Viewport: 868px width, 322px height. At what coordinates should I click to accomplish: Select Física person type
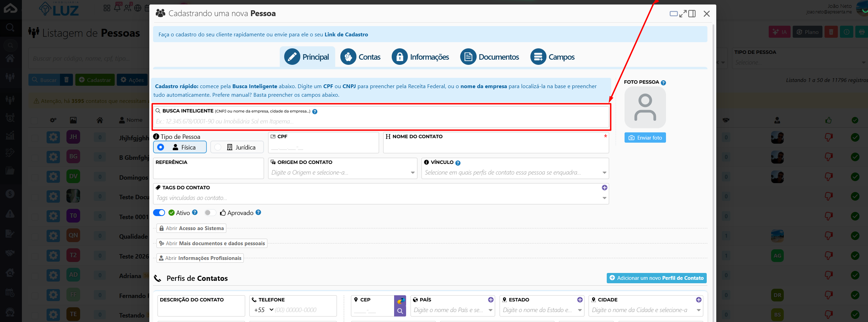(180, 147)
